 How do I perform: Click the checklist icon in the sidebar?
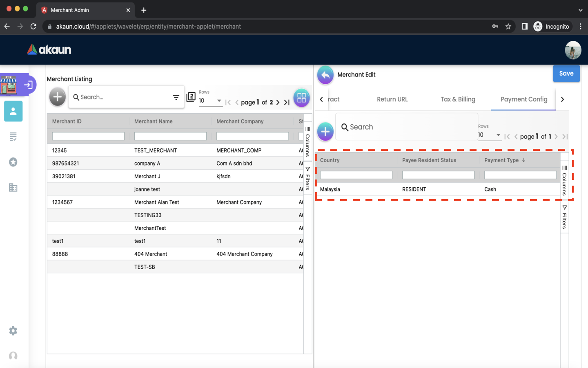(x=13, y=137)
